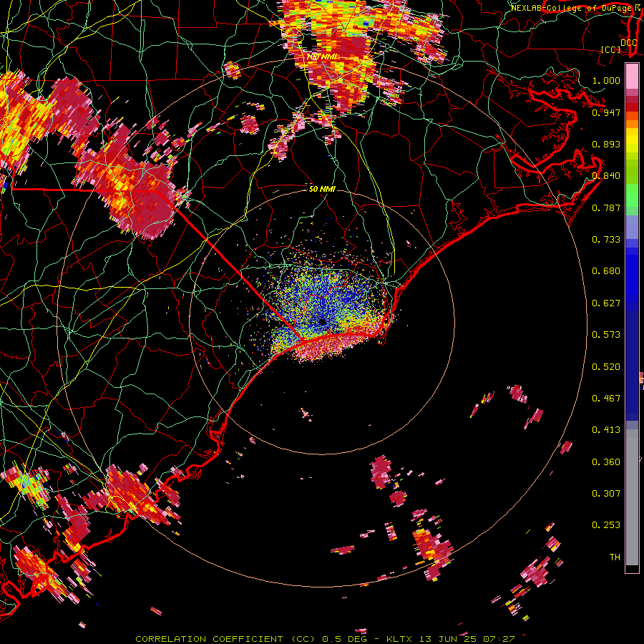Viewport: 644px width, 644px height.
Task: Click the 1.000 value on the color scale
Action: 606,80
